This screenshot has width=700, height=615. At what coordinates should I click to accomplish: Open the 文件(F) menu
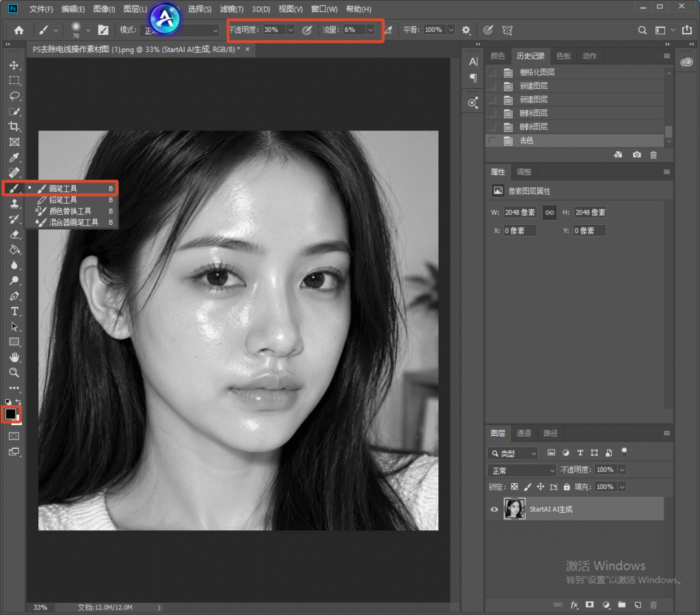tap(41, 9)
